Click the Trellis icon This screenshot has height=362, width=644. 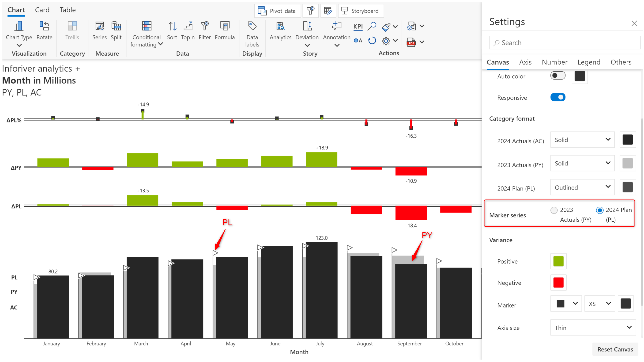pyautogui.click(x=72, y=26)
